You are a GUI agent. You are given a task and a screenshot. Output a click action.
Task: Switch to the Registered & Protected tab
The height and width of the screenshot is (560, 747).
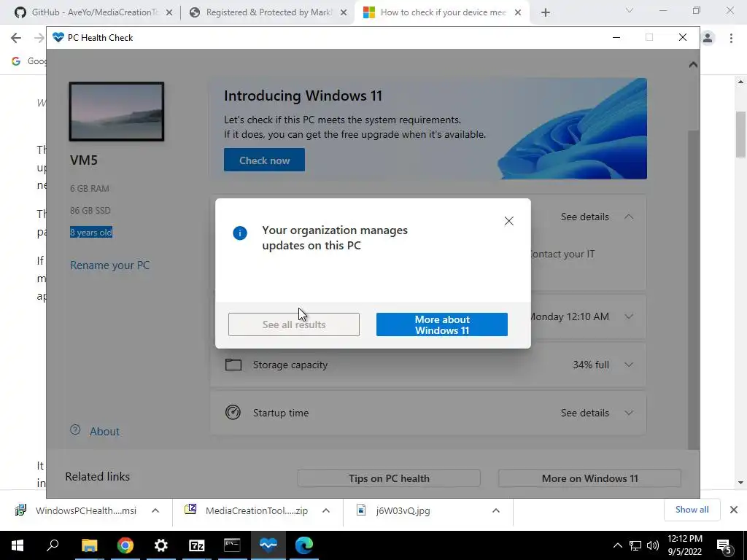pos(268,12)
